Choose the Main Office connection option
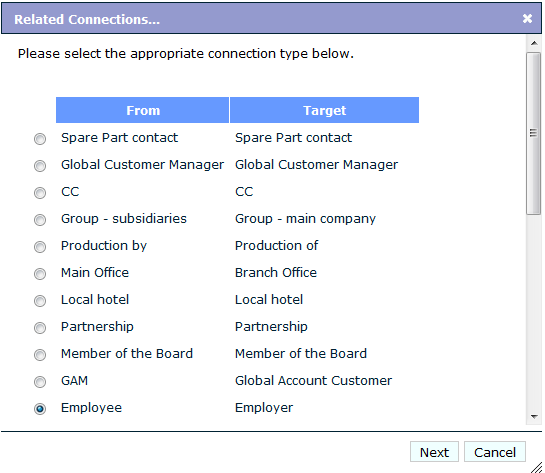Image resolution: width=545 pixels, height=473 pixels. tap(40, 274)
